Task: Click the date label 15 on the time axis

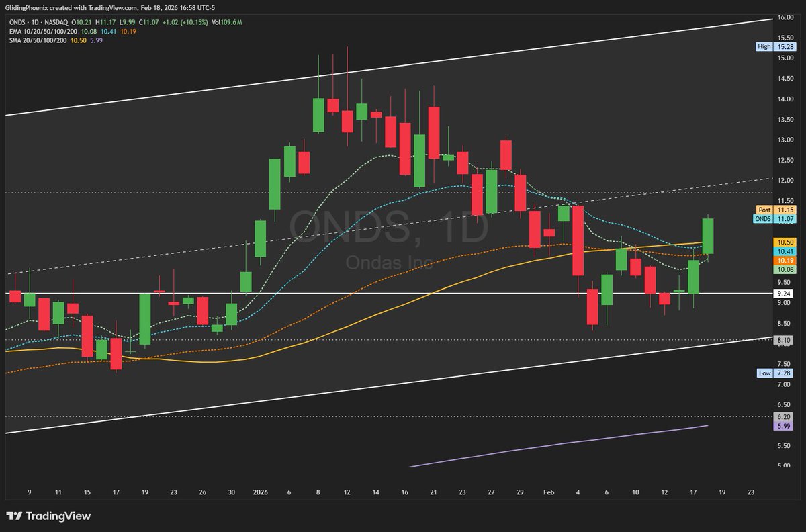Action: [x=87, y=492]
